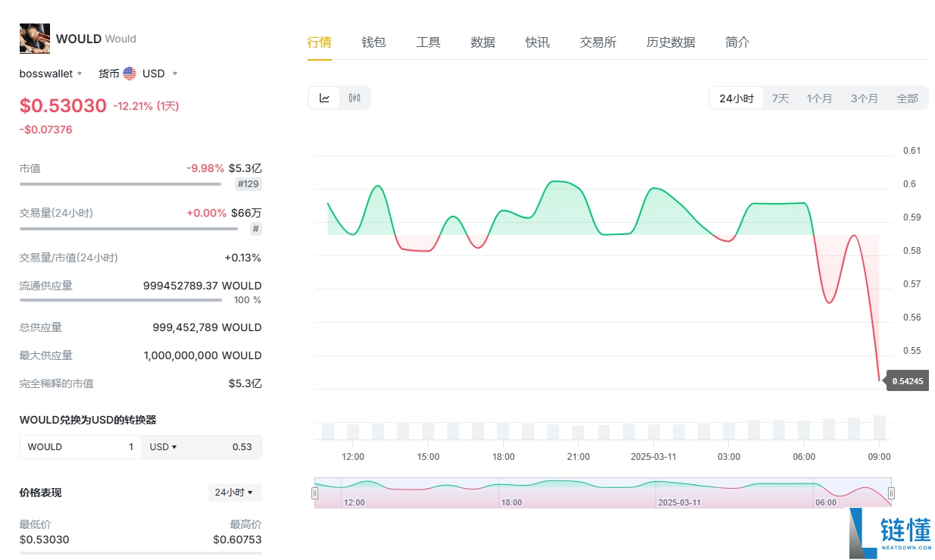
Task: Switch to the 交易所 tab
Action: pyautogui.click(x=598, y=42)
